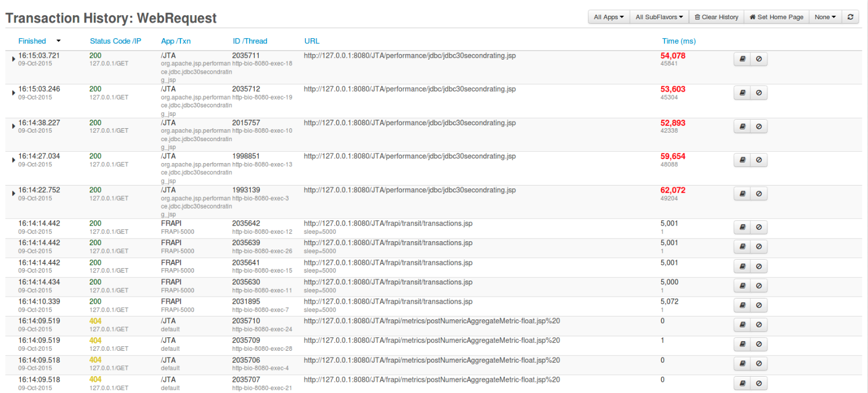
Task: Toggle sort order on the Finished column
Action: coord(32,40)
